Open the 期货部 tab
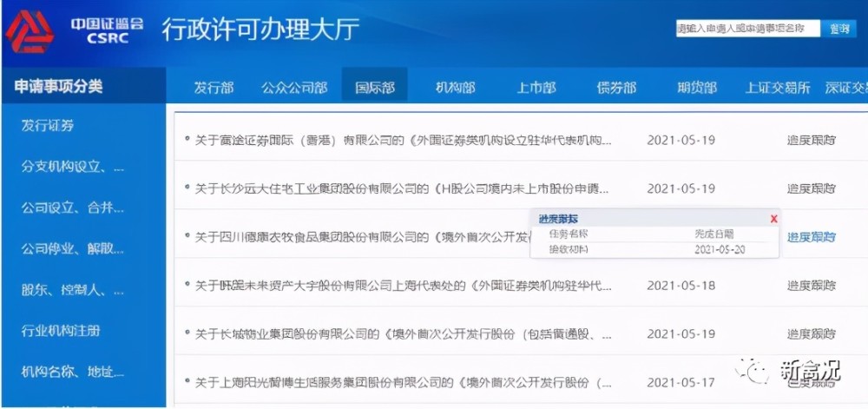 point(697,88)
